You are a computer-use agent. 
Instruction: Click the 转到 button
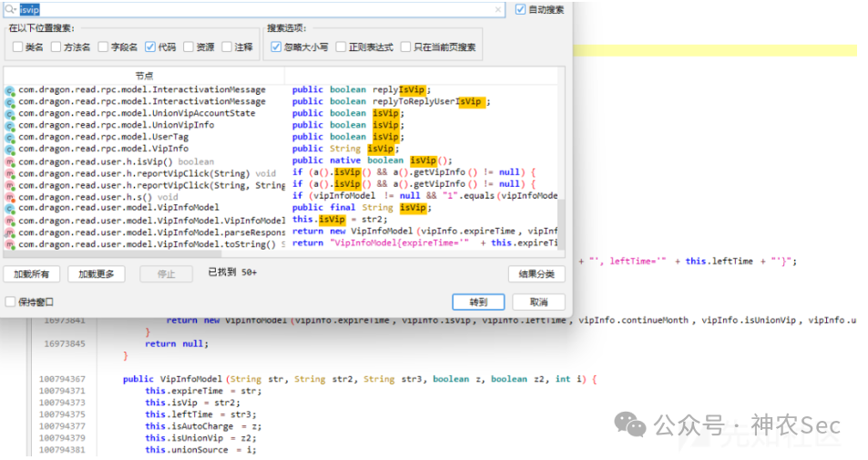478,302
